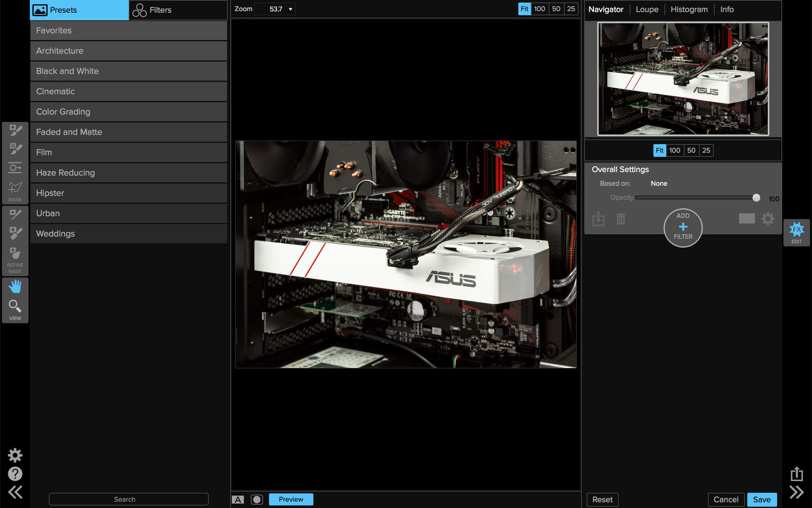The image size is (812, 508).
Task: Open settings gear at bottom left
Action: click(x=15, y=455)
